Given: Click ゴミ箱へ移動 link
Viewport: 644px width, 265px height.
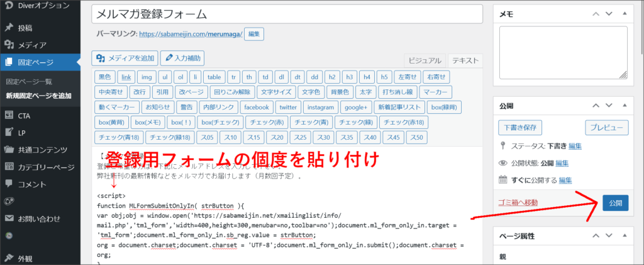Looking at the screenshot, I should tap(518, 203).
